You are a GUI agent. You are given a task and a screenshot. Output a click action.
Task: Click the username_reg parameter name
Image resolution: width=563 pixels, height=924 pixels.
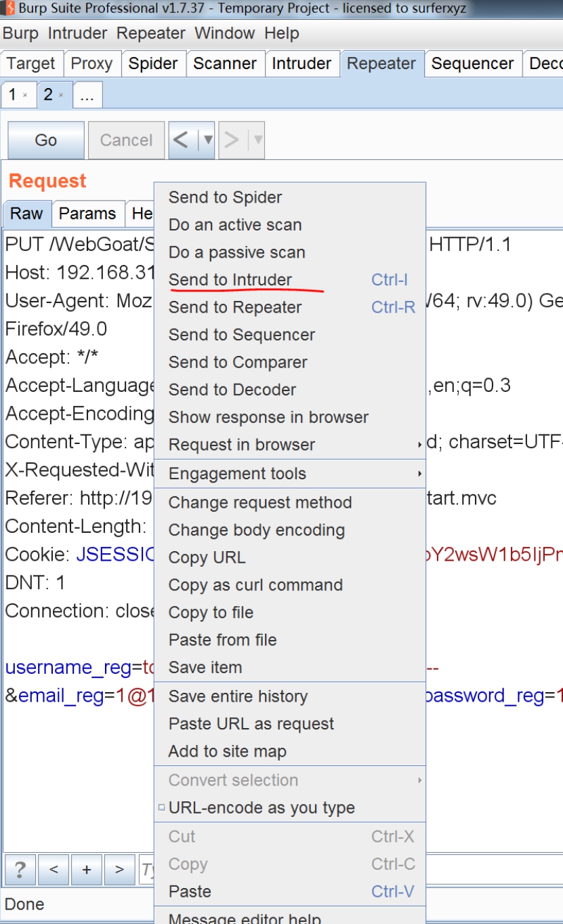68,668
